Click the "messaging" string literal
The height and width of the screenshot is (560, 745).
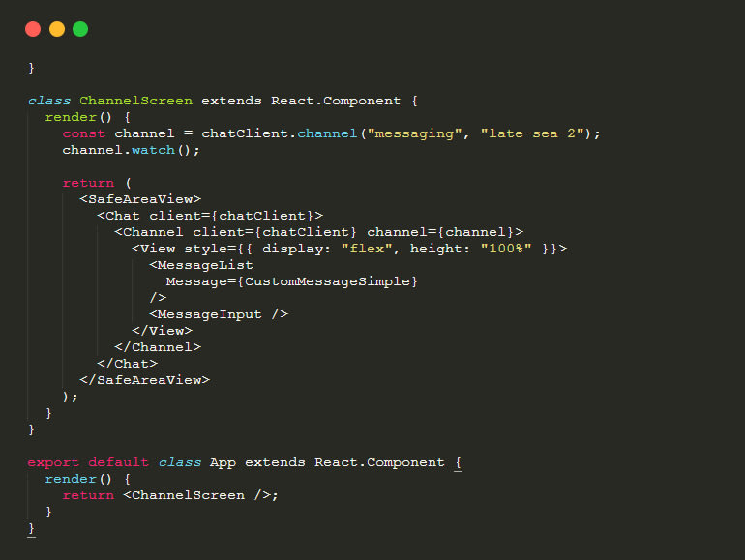pos(414,133)
